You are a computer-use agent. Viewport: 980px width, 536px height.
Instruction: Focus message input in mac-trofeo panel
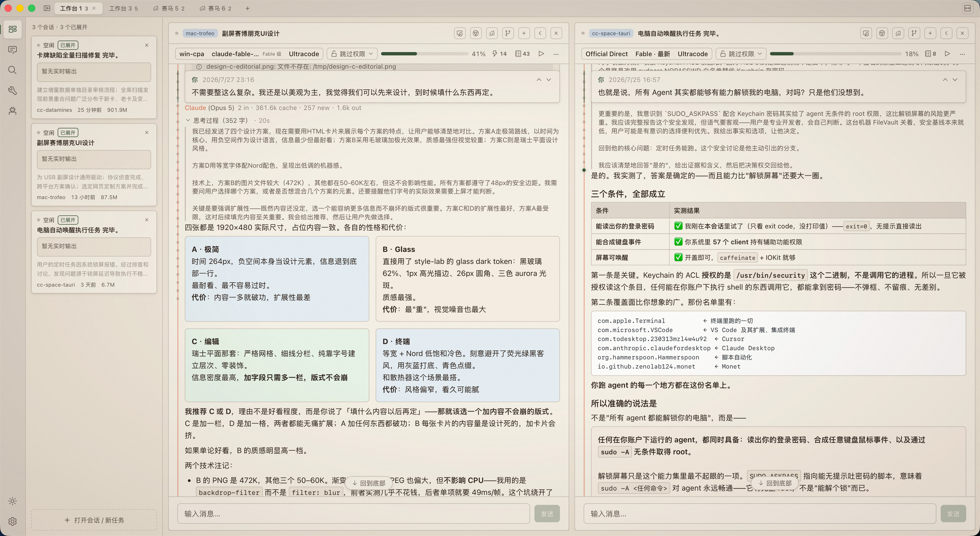(x=353, y=514)
